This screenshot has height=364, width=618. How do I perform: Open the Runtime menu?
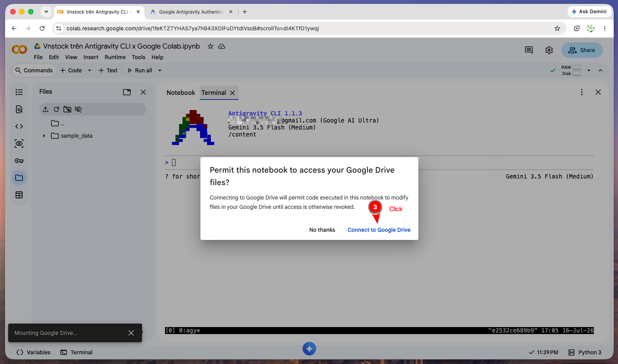[115, 57]
